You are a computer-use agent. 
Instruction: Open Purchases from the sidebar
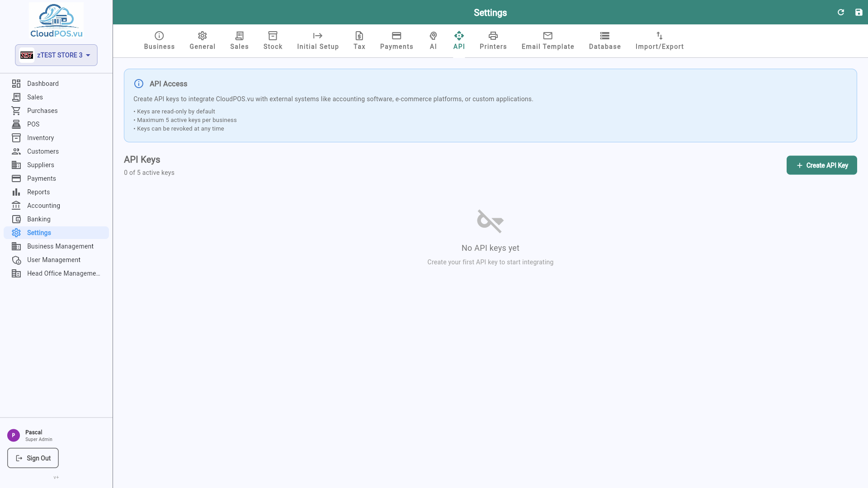coord(56,111)
